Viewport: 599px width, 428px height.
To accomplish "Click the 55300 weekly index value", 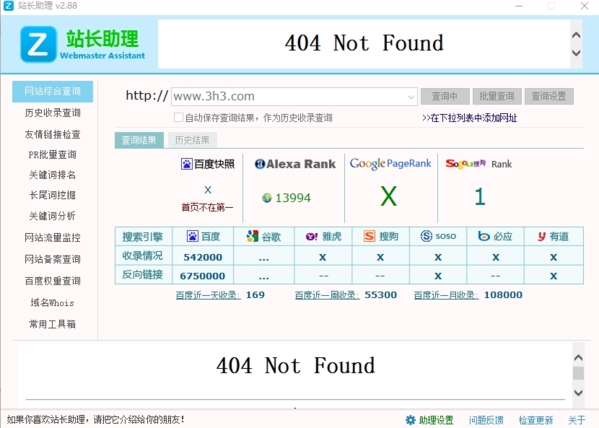I will (x=381, y=295).
